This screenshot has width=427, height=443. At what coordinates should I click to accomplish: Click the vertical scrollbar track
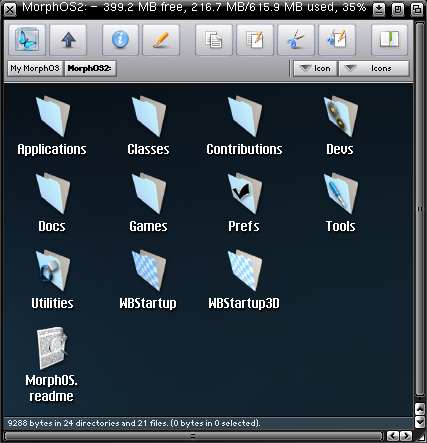420,210
